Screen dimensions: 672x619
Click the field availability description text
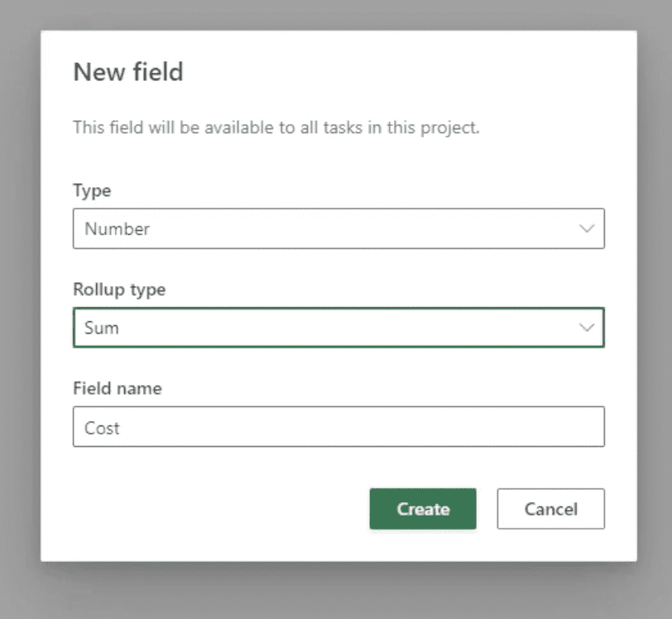pyautogui.click(x=276, y=127)
